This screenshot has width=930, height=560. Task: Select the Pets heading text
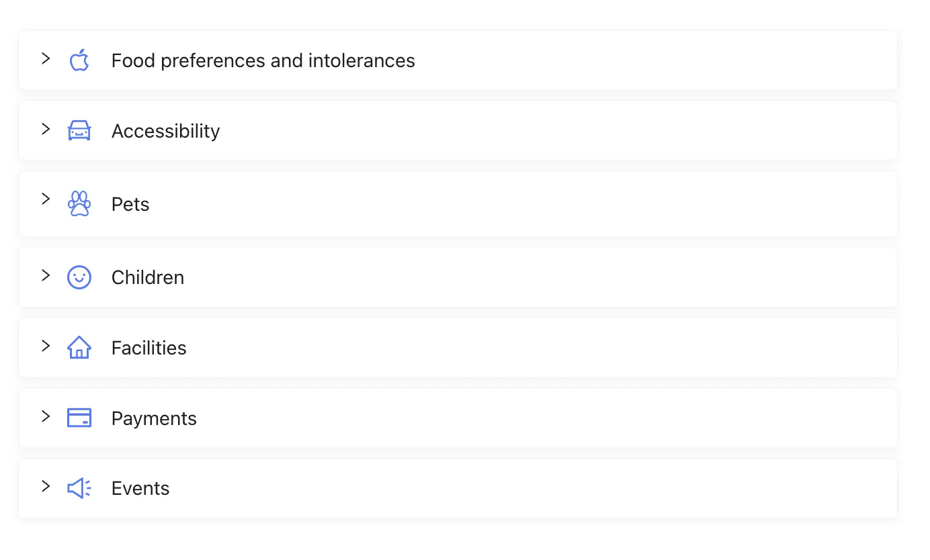click(130, 204)
